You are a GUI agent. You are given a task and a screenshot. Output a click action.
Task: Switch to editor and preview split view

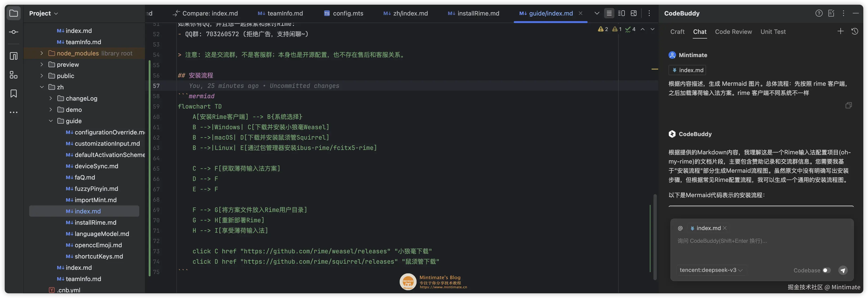(621, 13)
